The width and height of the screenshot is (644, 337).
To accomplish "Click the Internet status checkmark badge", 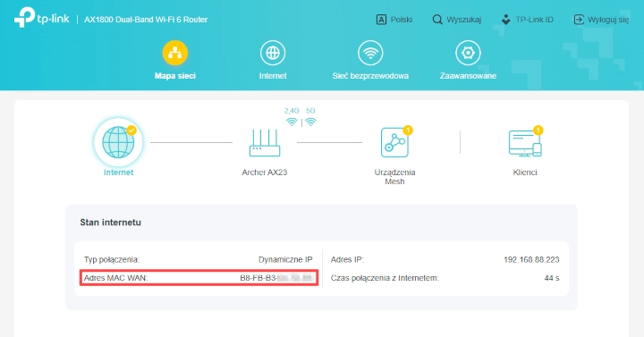I will click(131, 131).
